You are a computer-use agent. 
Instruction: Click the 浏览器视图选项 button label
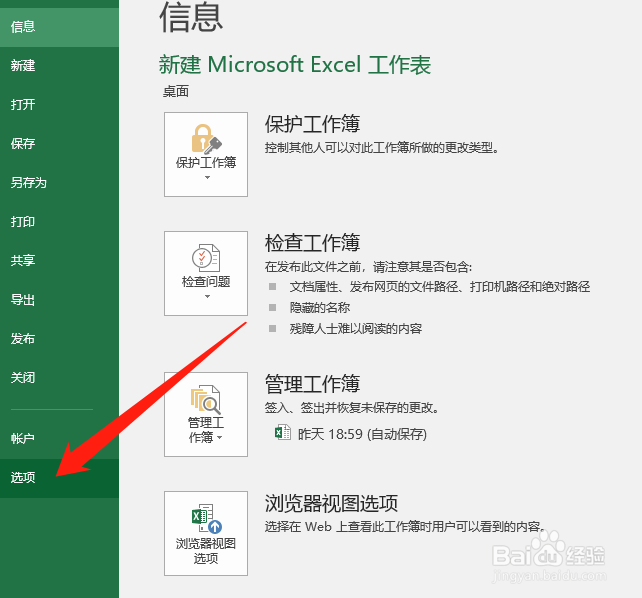(206, 551)
